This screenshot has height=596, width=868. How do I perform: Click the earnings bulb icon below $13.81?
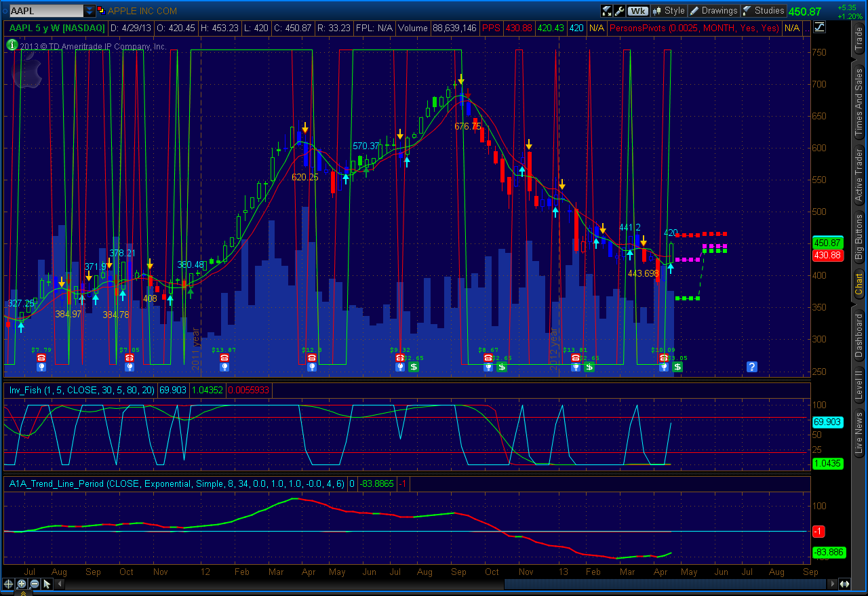(x=576, y=367)
